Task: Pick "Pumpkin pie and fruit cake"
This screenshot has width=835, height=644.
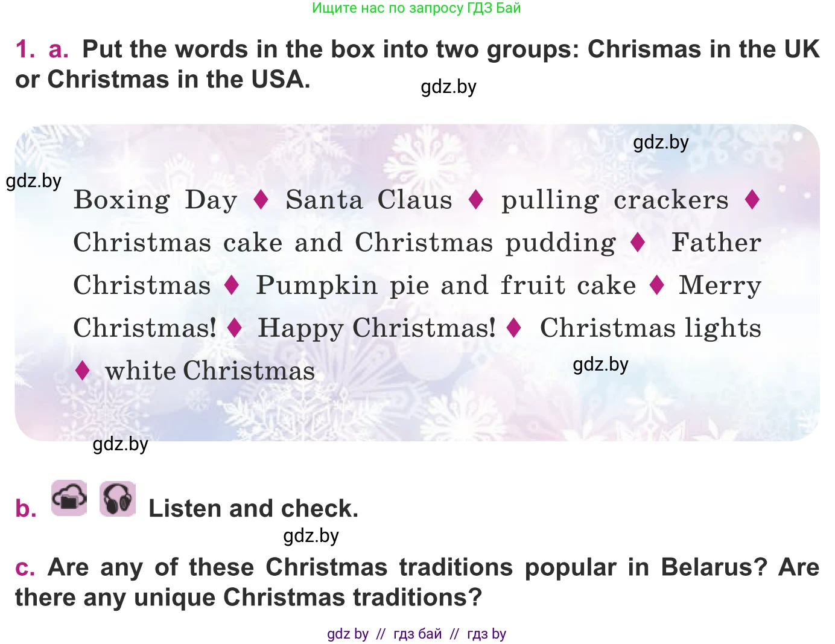Action: point(446,285)
